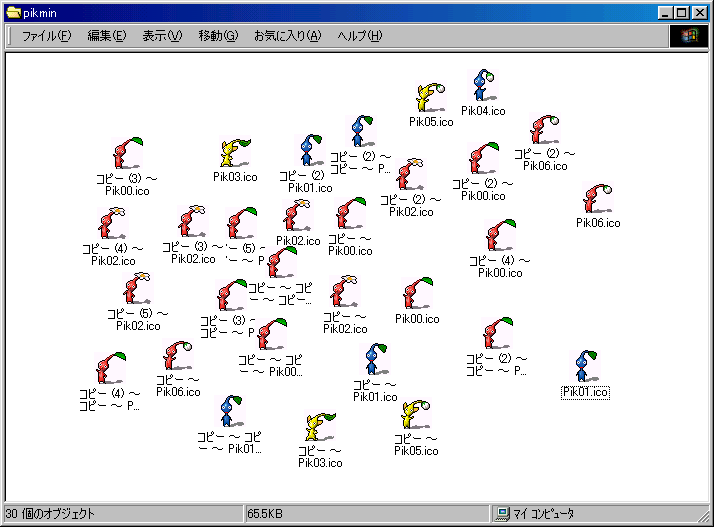The height and width of the screenshot is (528, 714).
Task: Select the コピー (3) ~ Pik02.ico icon
Action: [x=192, y=221]
